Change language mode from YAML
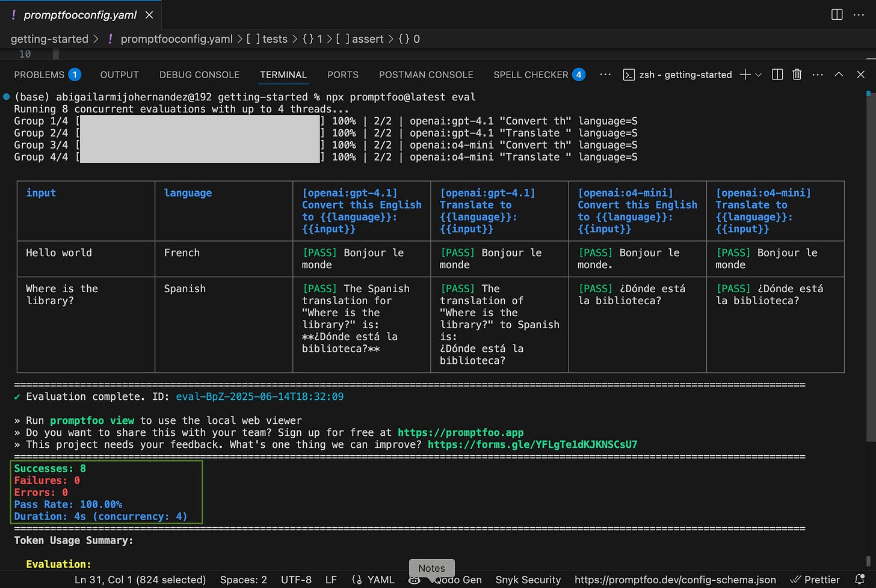The height and width of the screenshot is (588, 876). point(380,580)
